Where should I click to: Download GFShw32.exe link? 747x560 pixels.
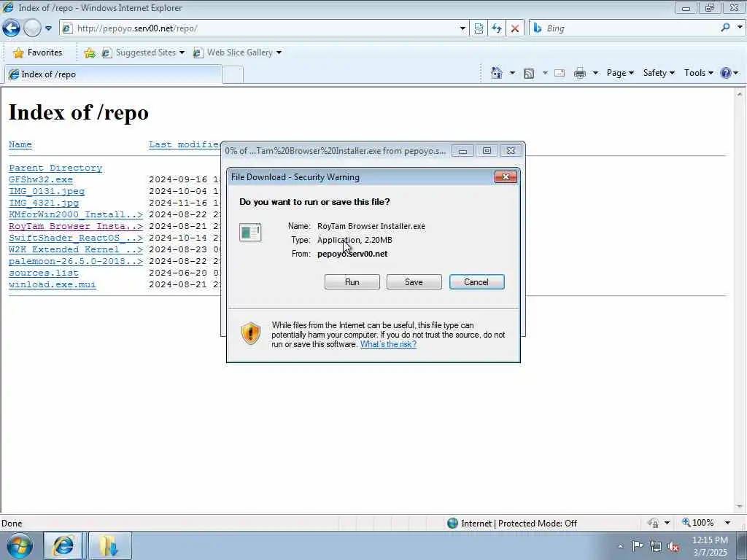(41, 179)
